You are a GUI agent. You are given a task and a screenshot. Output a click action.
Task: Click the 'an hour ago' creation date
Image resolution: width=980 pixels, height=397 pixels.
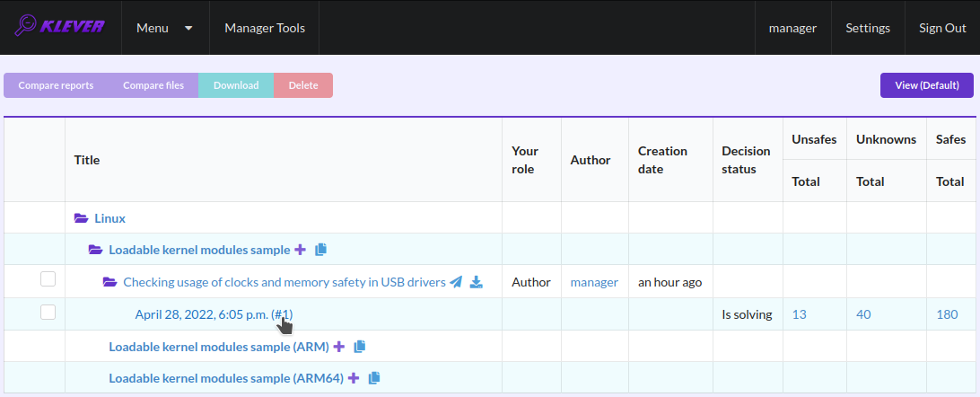pyautogui.click(x=670, y=282)
